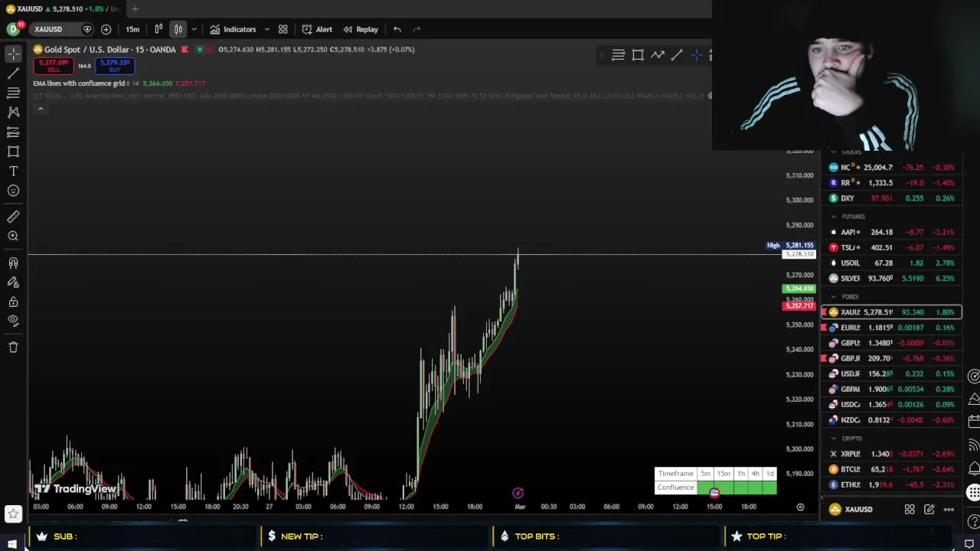Select the SILVER watchlist row
This screenshot has width=980, height=551.
tap(891, 278)
